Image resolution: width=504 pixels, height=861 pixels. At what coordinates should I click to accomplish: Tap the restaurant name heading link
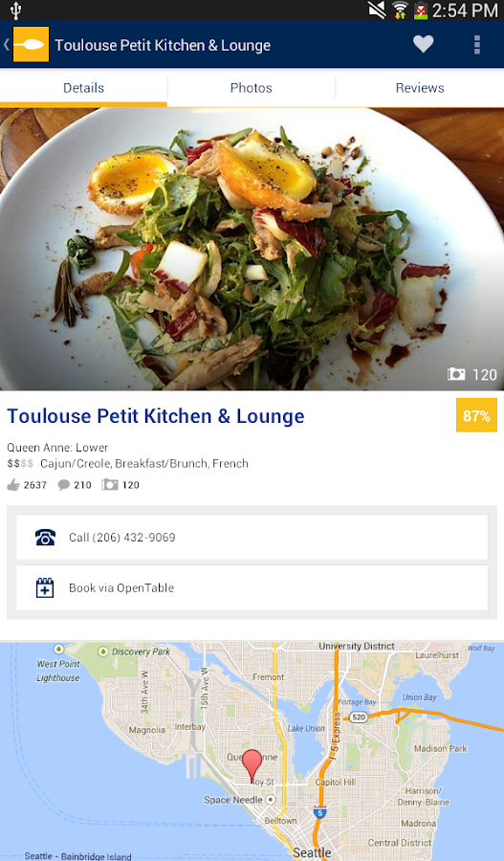point(155,416)
